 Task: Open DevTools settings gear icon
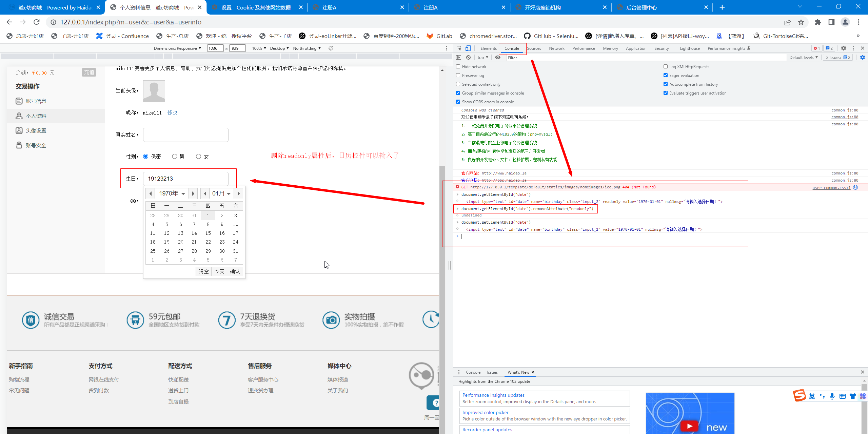844,48
